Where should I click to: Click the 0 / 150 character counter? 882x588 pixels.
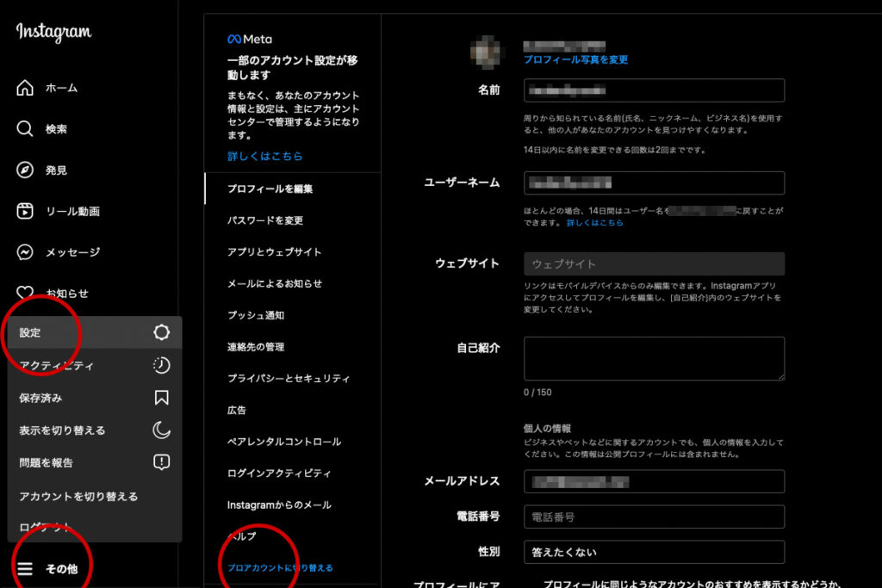537,393
